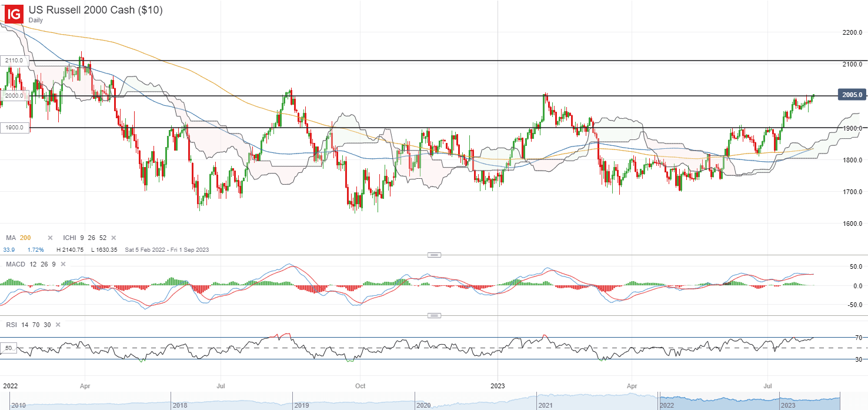Click the US Russell 2000 Cash title

pos(95,10)
